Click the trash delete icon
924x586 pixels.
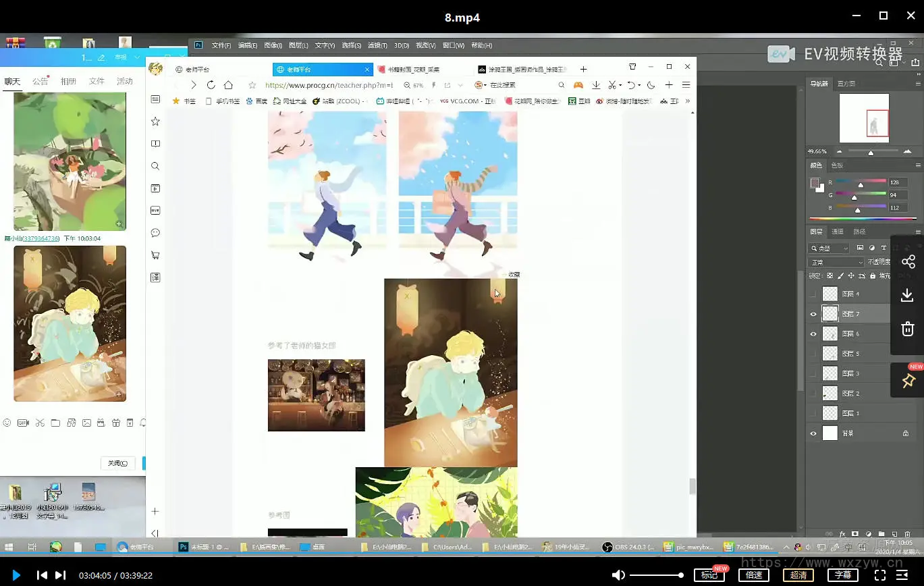(x=908, y=329)
